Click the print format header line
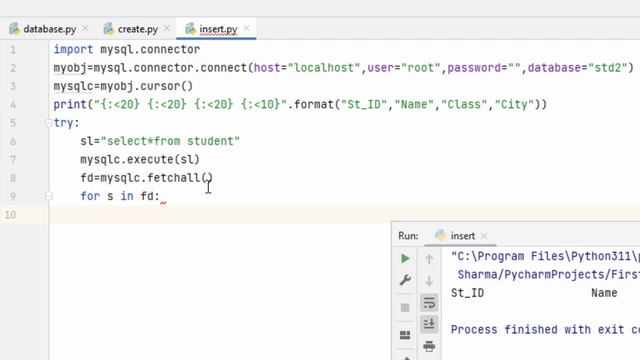Viewport: 640px width, 360px height. click(x=300, y=104)
